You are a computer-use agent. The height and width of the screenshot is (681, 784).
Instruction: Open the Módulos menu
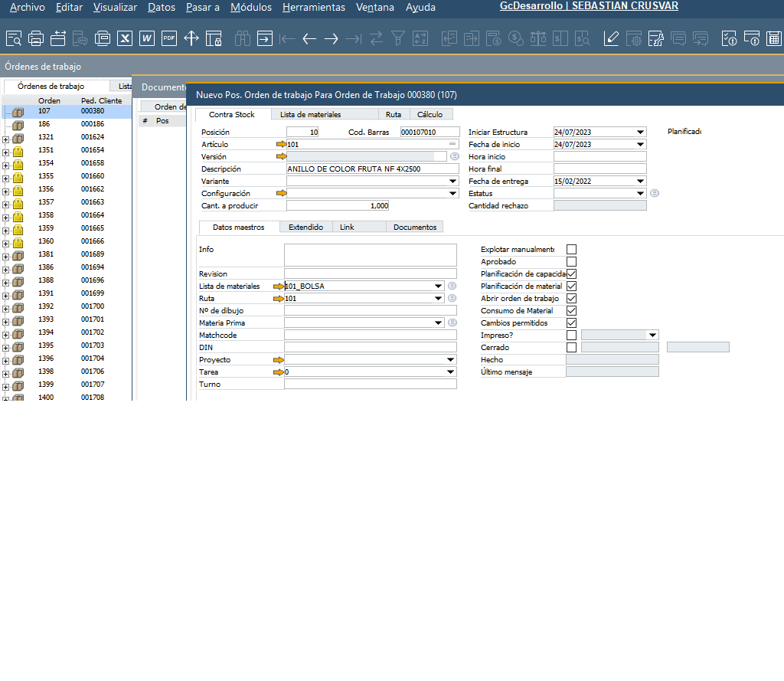coord(251,8)
